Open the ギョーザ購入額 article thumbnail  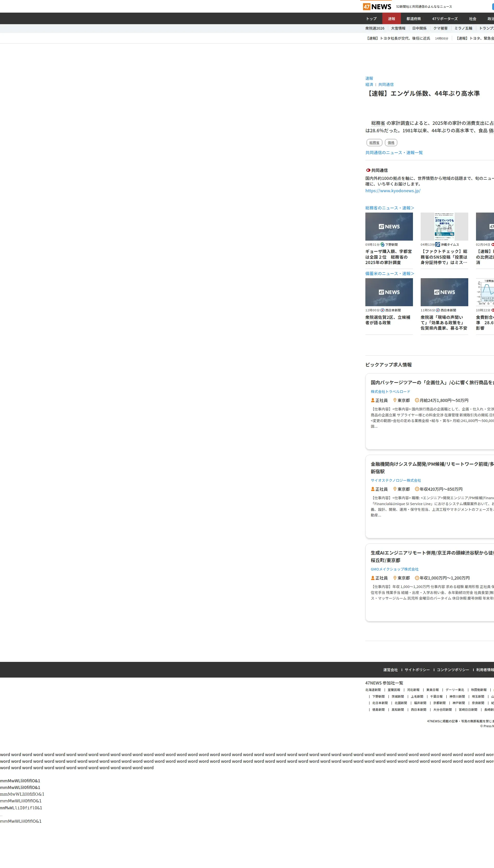pyautogui.click(x=389, y=227)
